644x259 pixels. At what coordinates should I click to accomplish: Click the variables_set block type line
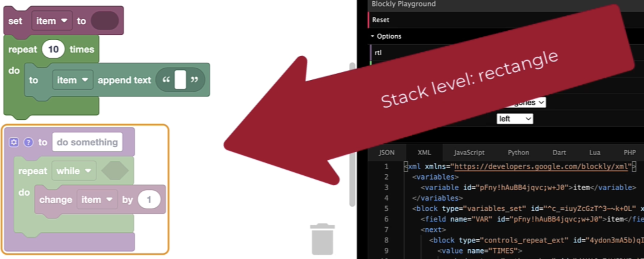(528, 209)
